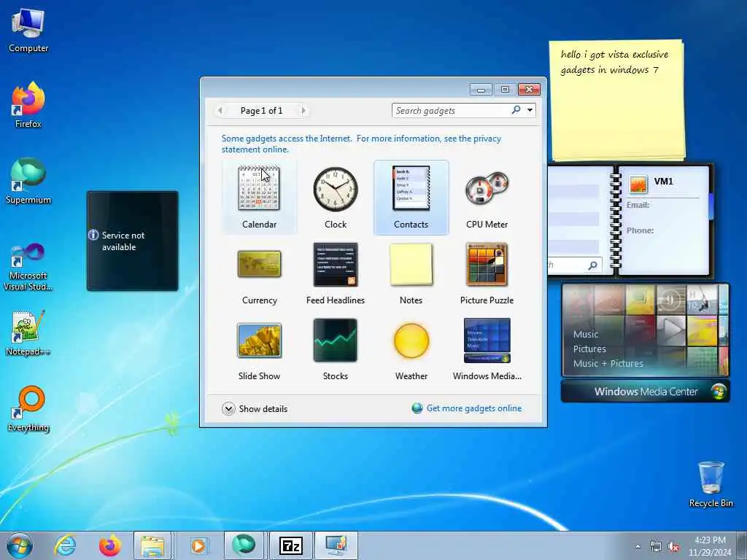
Task: Select the Notes gadget icon
Action: [x=411, y=264]
